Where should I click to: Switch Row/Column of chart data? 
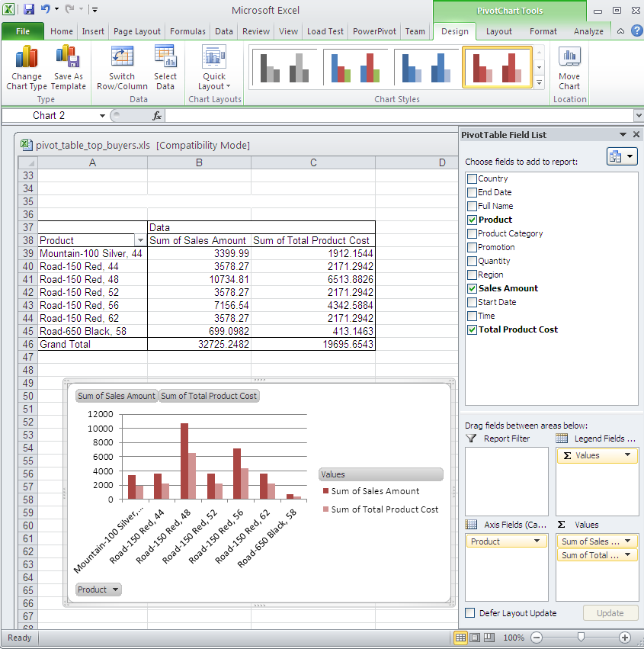(122, 68)
